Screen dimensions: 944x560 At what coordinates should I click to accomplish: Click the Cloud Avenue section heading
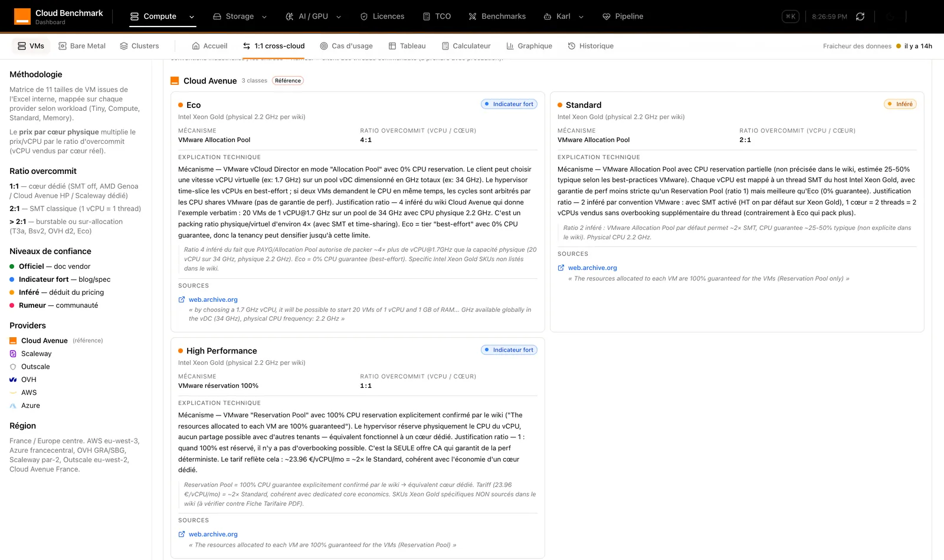click(210, 81)
